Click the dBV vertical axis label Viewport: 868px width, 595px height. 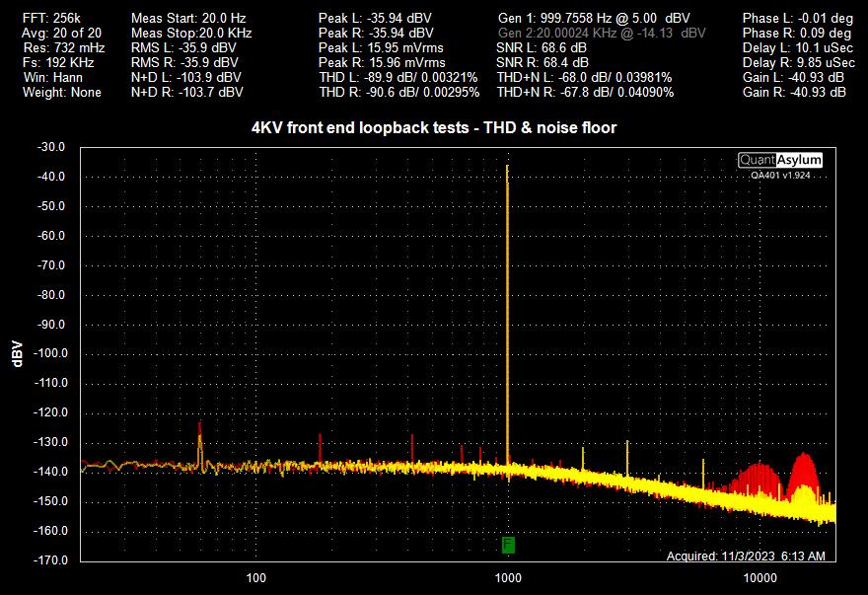(17, 354)
